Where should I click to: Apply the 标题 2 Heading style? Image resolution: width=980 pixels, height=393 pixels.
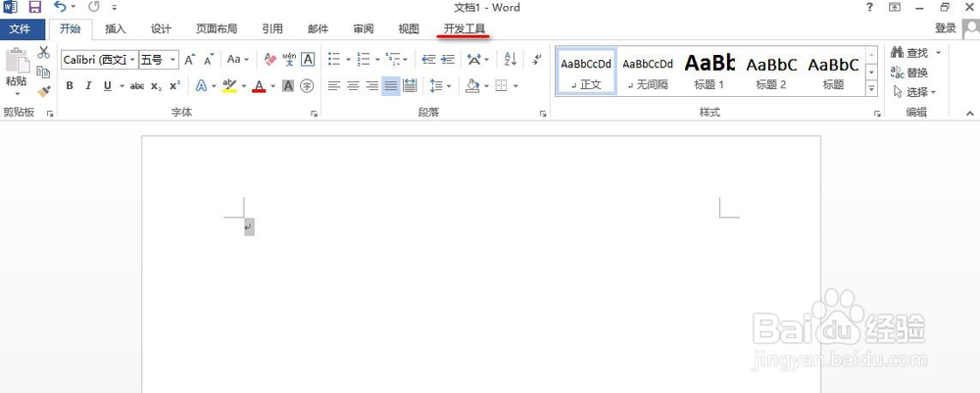click(x=771, y=72)
